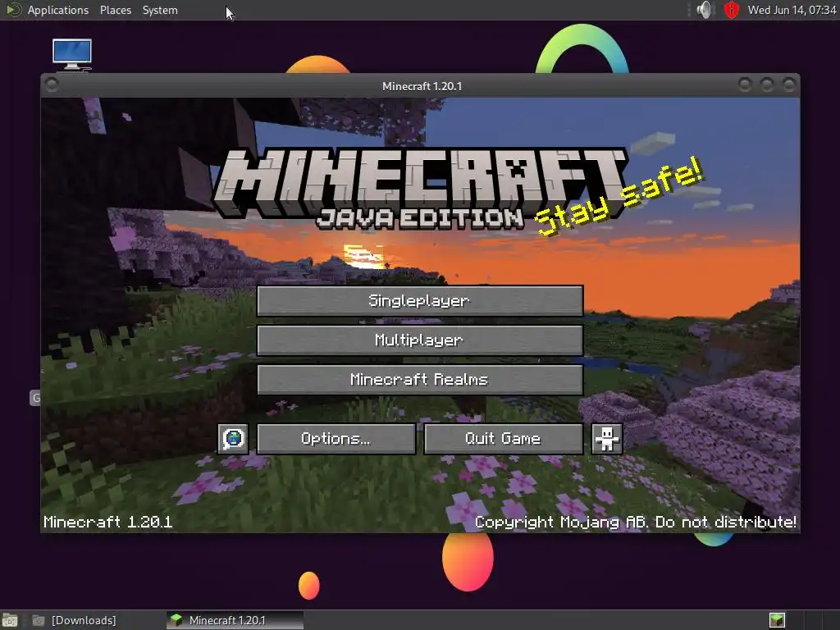Open the Applications menu
Viewport: 840px width, 630px height.
point(58,10)
